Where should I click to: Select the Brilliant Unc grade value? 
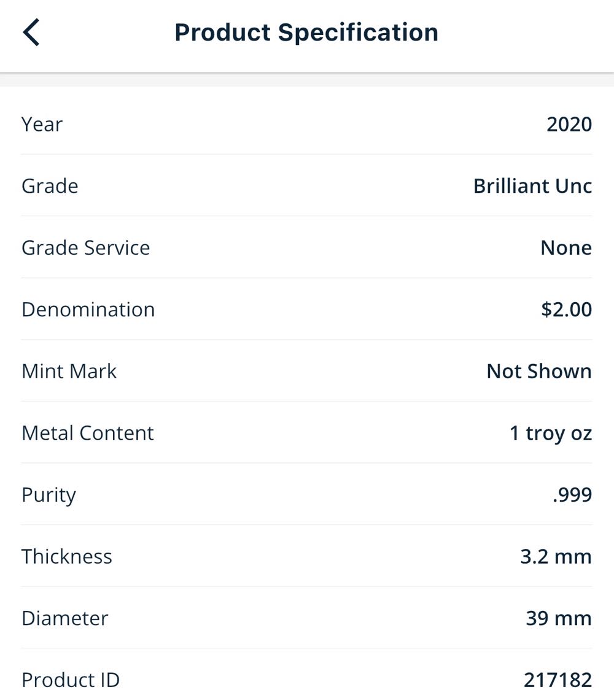[x=532, y=186]
